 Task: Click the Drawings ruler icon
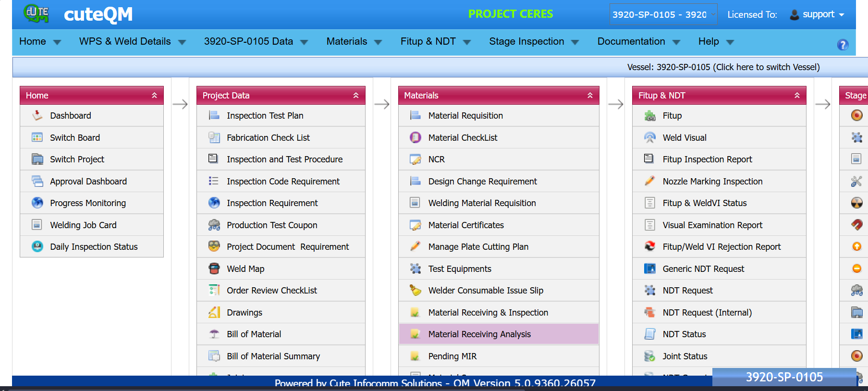tap(214, 312)
